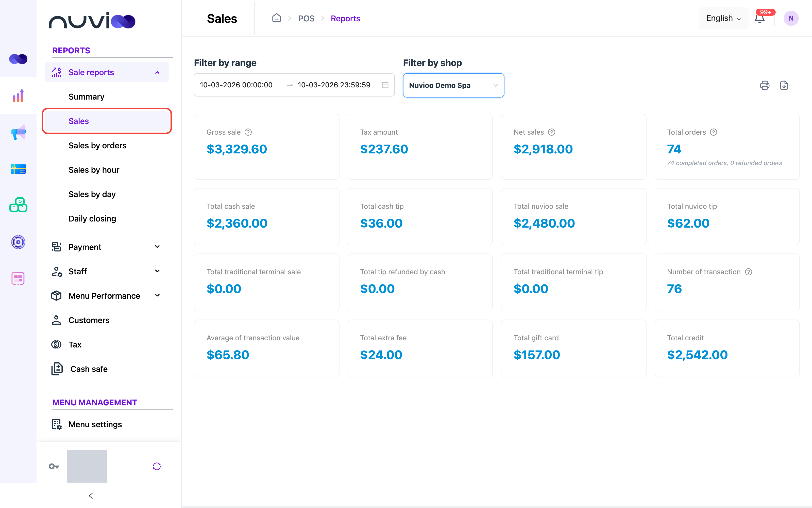Click the Net sales value $2,918.00
The image size is (812, 508).
tap(543, 149)
